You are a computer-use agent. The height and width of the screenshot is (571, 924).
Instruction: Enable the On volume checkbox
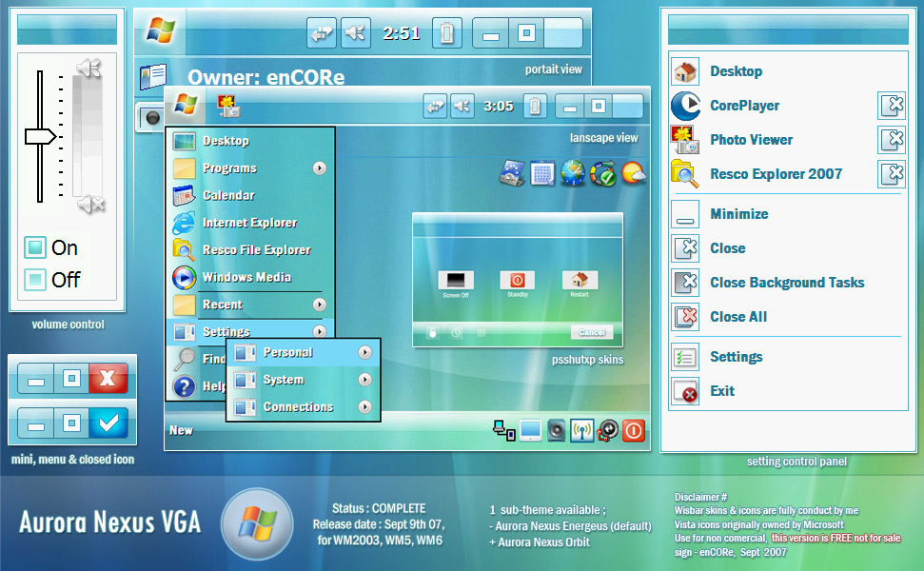pyautogui.click(x=35, y=247)
